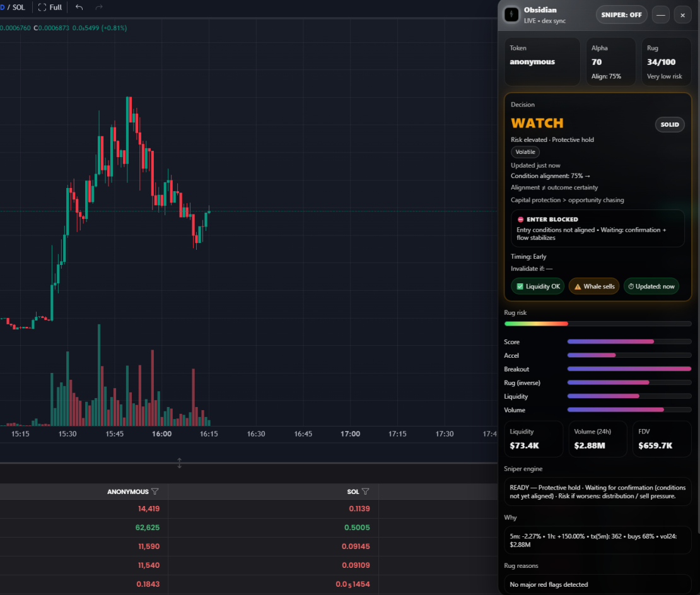Click the undo arrow in chart toolbar
700x595 pixels.
(79, 8)
